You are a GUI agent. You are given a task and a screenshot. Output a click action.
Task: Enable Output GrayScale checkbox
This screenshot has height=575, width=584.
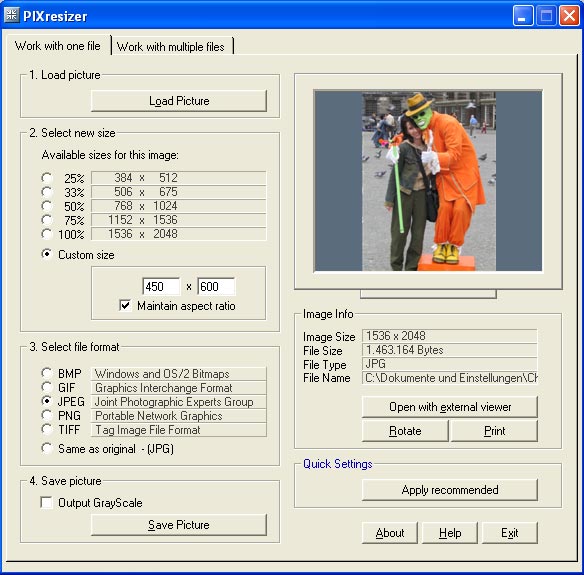tap(47, 502)
